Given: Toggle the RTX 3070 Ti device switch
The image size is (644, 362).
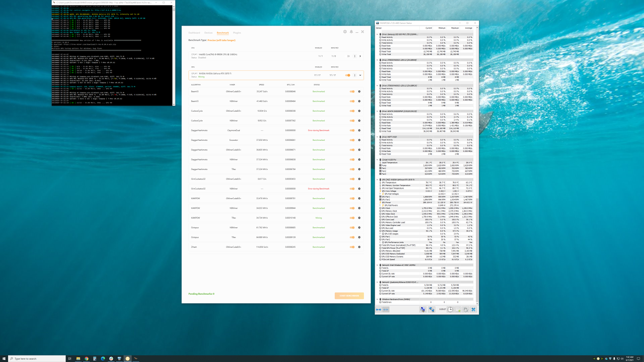Looking at the screenshot, I should [348, 75].
